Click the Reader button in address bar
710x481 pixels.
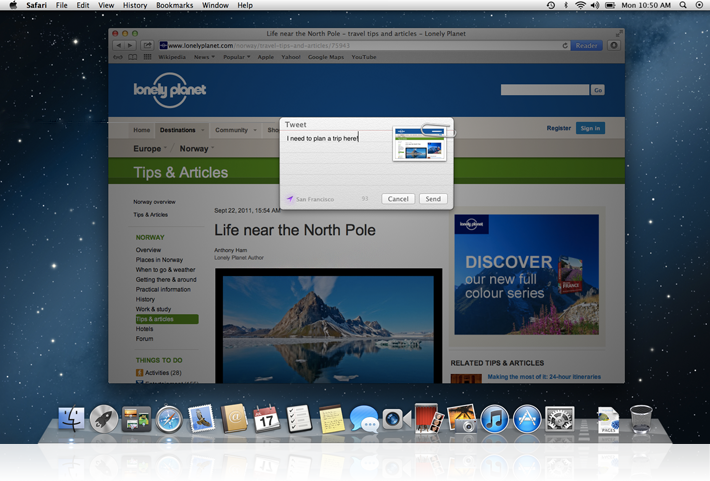pos(586,45)
